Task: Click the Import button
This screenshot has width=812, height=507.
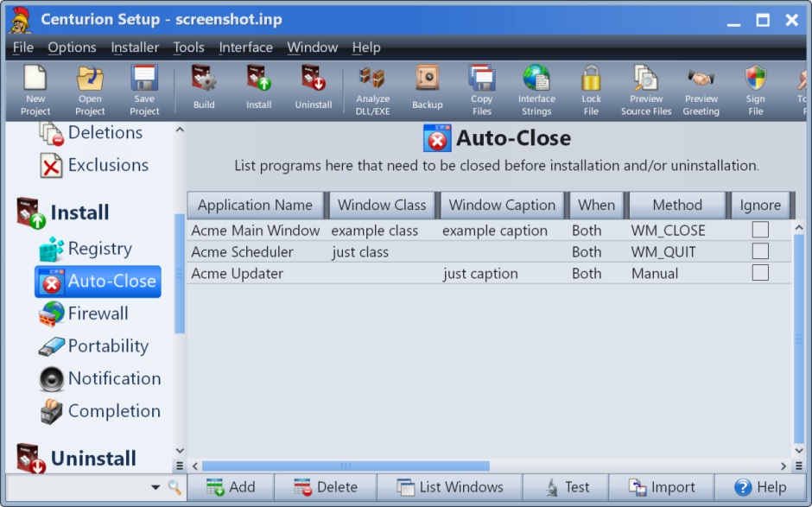Action: 662,487
